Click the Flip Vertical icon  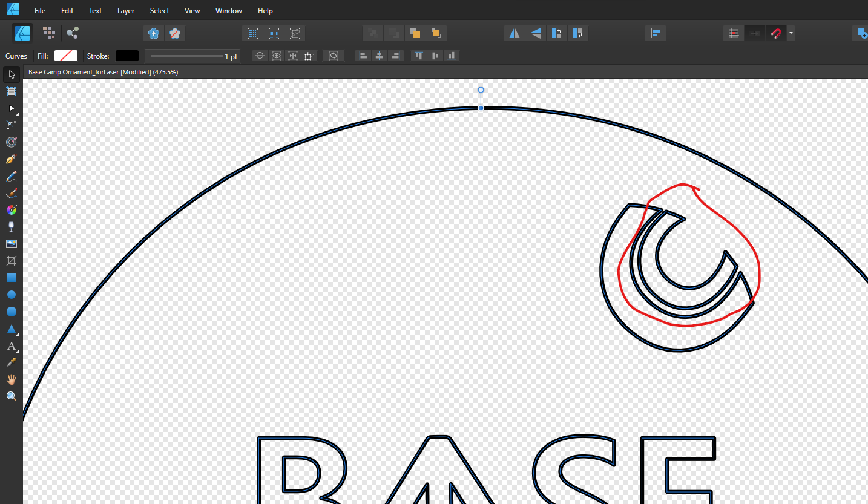536,33
